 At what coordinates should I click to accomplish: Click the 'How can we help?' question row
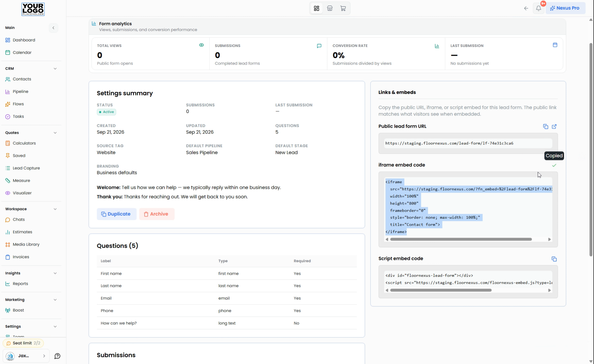[227, 323]
